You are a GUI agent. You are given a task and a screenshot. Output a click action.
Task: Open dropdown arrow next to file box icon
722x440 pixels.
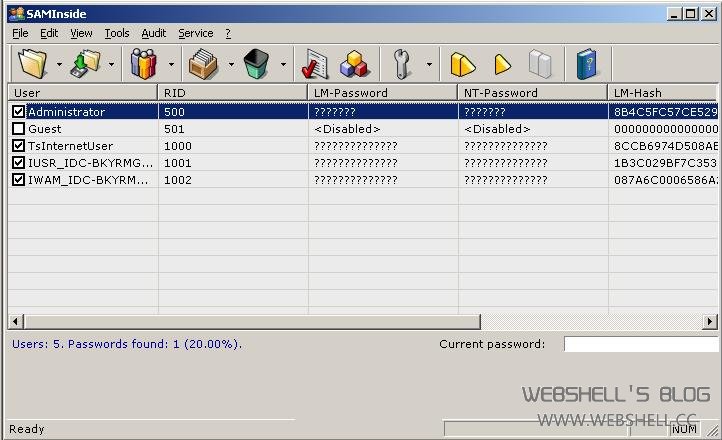[231, 64]
